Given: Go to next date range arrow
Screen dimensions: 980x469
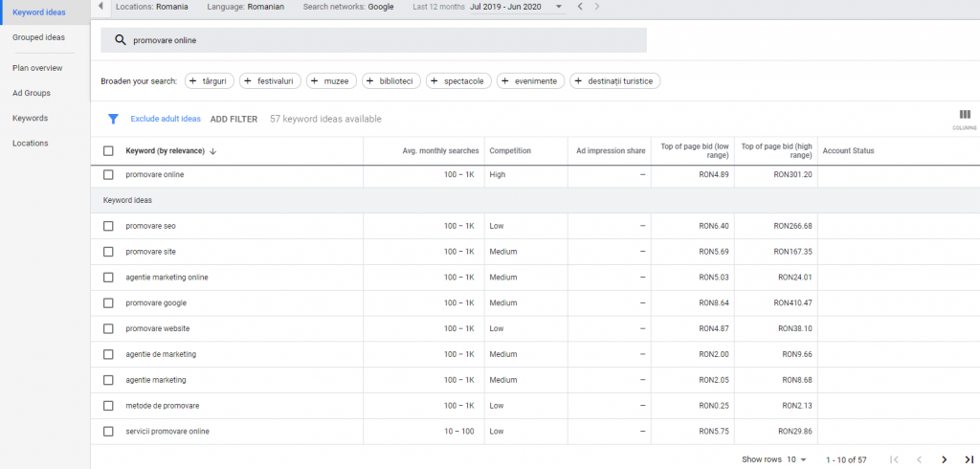Looking at the screenshot, I should [x=598, y=7].
